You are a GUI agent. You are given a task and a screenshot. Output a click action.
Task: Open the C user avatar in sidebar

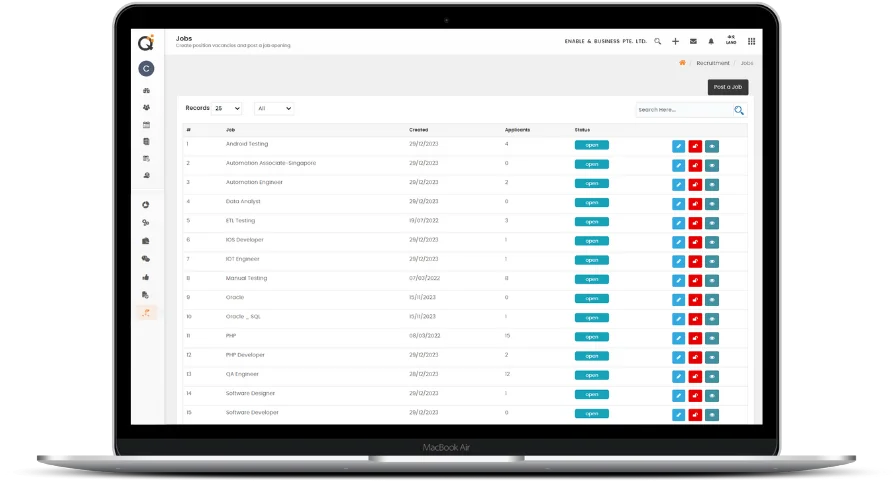pyautogui.click(x=147, y=68)
